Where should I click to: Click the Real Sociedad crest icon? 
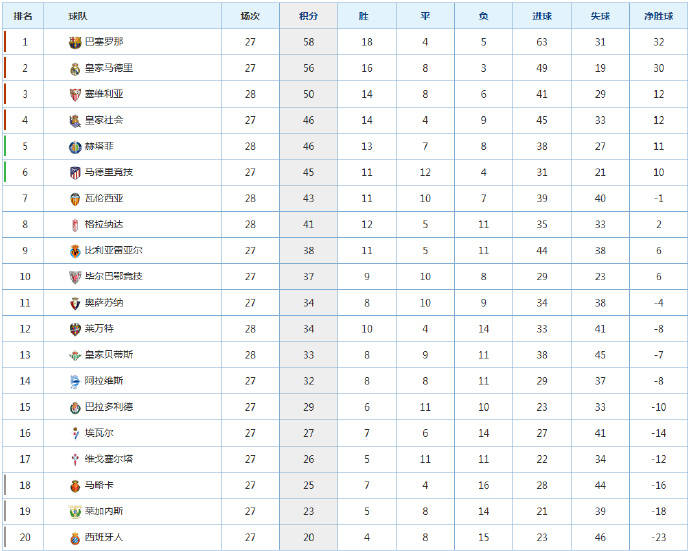(x=75, y=121)
